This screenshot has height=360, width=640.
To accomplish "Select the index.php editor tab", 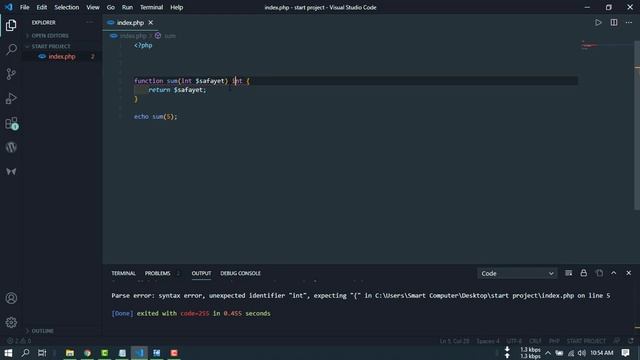I will [x=131, y=22].
